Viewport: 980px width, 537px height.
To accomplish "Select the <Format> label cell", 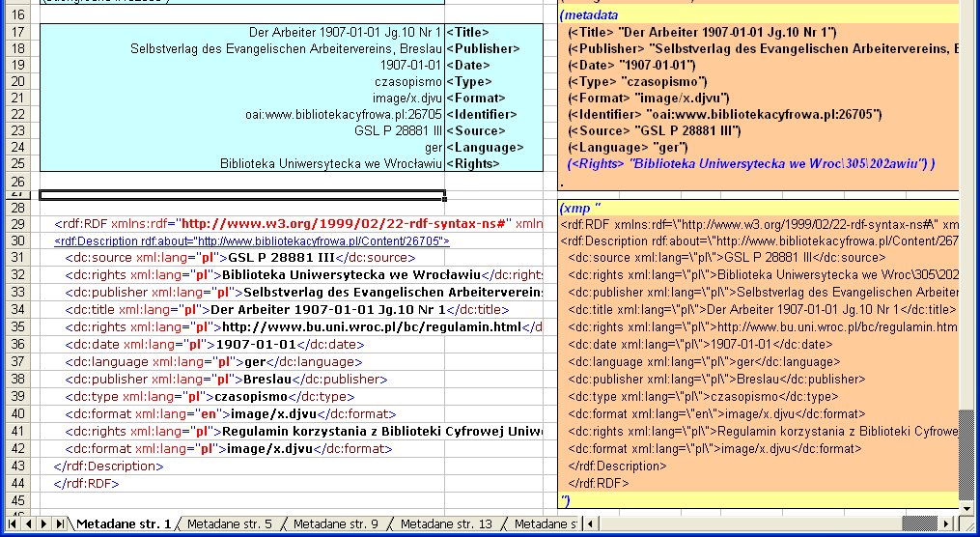I will pyautogui.click(x=493, y=99).
